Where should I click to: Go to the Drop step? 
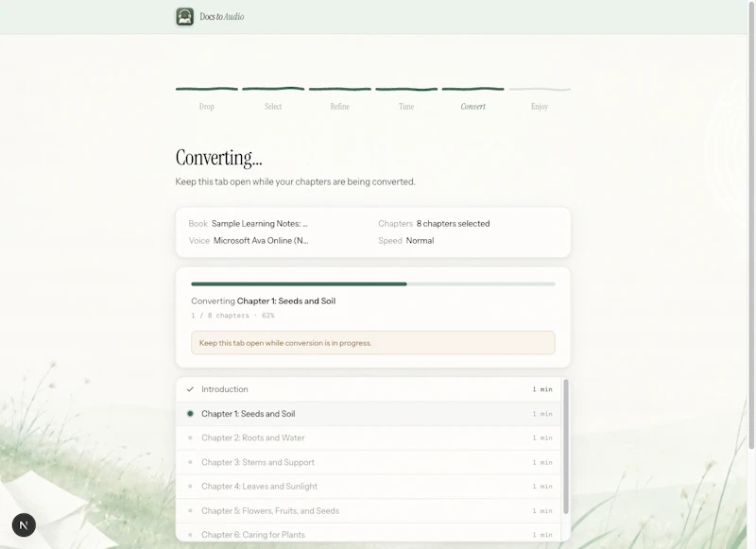pyautogui.click(x=206, y=107)
